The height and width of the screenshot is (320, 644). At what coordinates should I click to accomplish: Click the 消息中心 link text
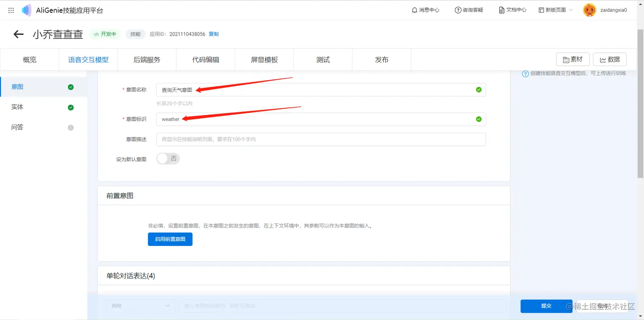(429, 10)
